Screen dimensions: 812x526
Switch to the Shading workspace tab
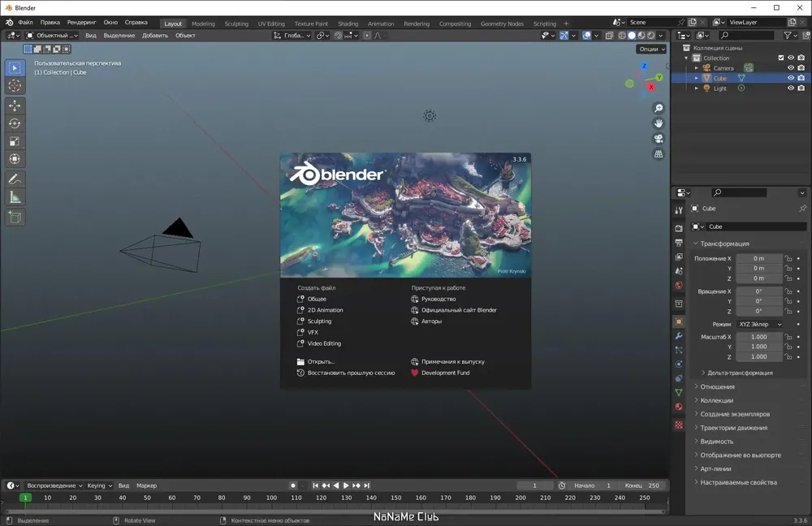click(x=348, y=24)
